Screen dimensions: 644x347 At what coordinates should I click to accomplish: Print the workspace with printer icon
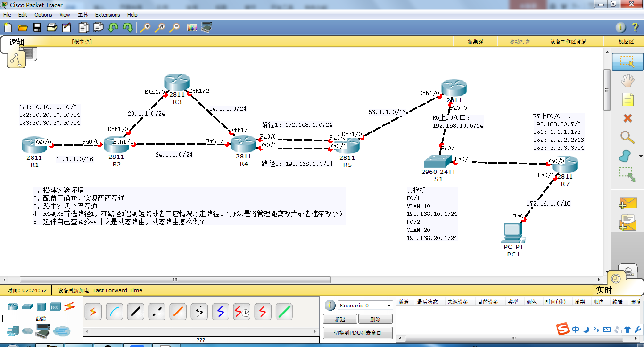click(x=52, y=27)
